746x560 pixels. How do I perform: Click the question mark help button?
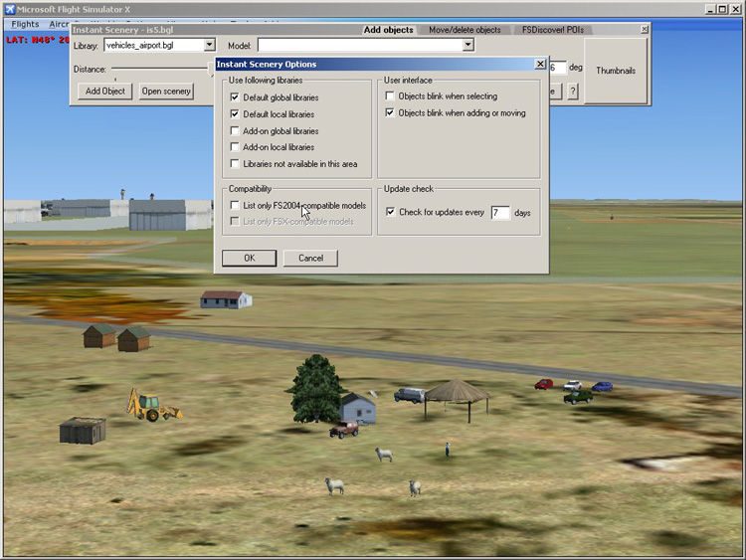pos(573,91)
